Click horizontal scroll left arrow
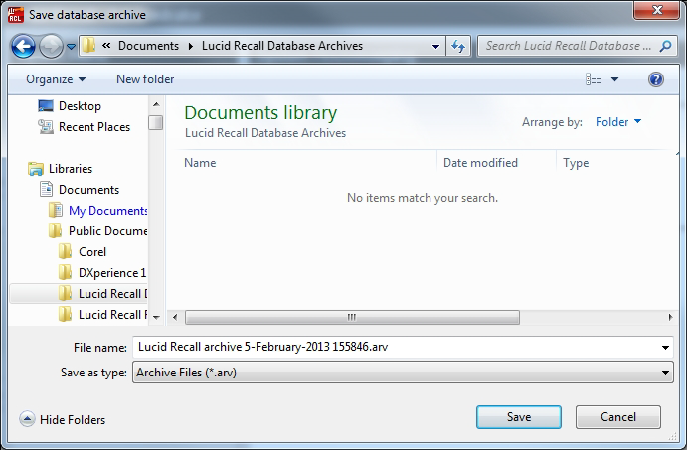Image resolution: width=687 pixels, height=450 pixels. (x=175, y=318)
